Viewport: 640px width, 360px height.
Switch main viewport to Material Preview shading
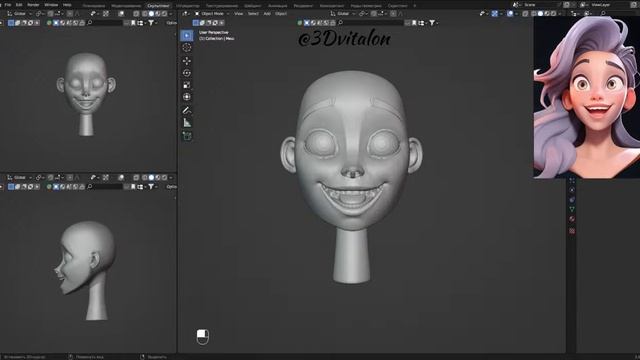pos(547,13)
